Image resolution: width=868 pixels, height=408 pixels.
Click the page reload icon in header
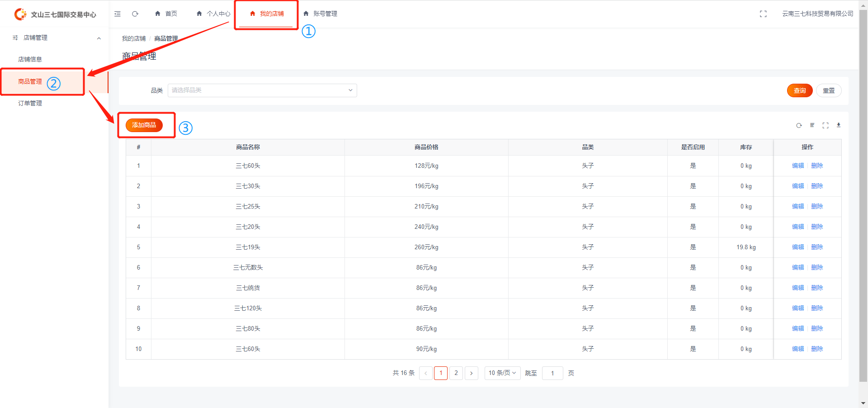coord(135,14)
